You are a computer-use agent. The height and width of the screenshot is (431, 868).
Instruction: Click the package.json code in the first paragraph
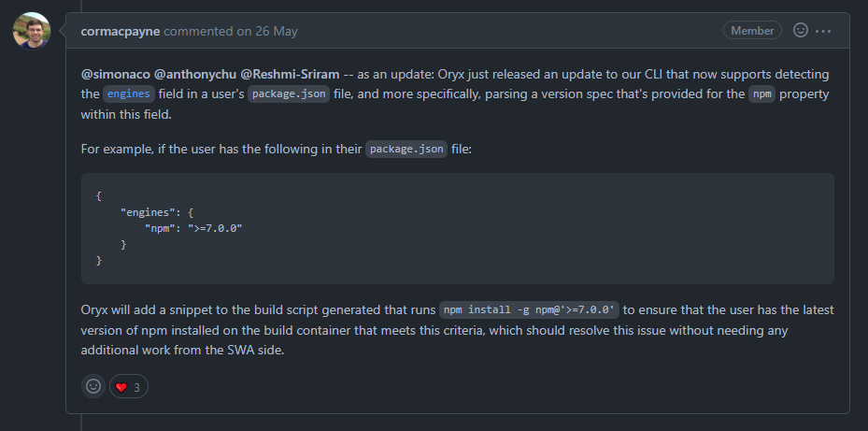point(288,93)
